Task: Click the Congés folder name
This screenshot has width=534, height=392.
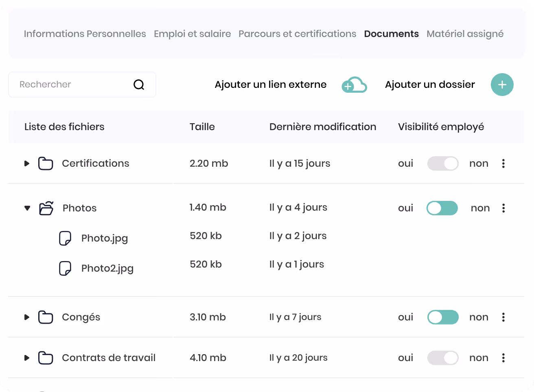Action: pyautogui.click(x=81, y=317)
